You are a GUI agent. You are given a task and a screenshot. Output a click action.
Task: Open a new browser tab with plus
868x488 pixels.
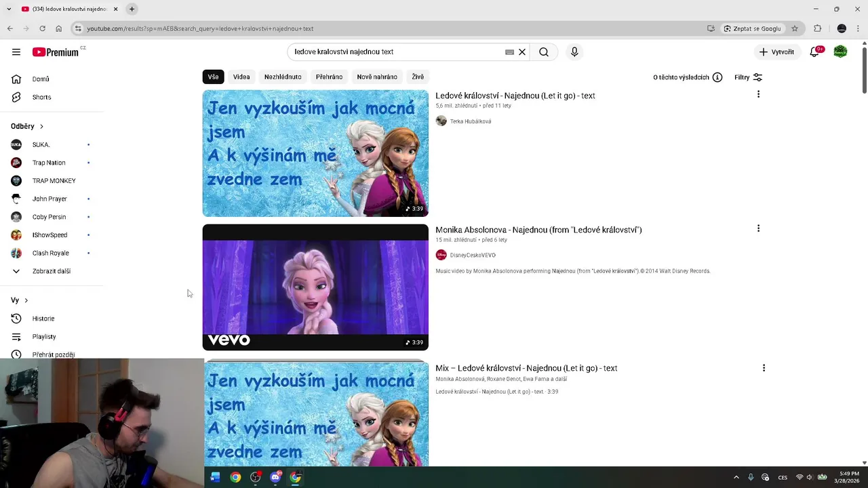pos(132,9)
